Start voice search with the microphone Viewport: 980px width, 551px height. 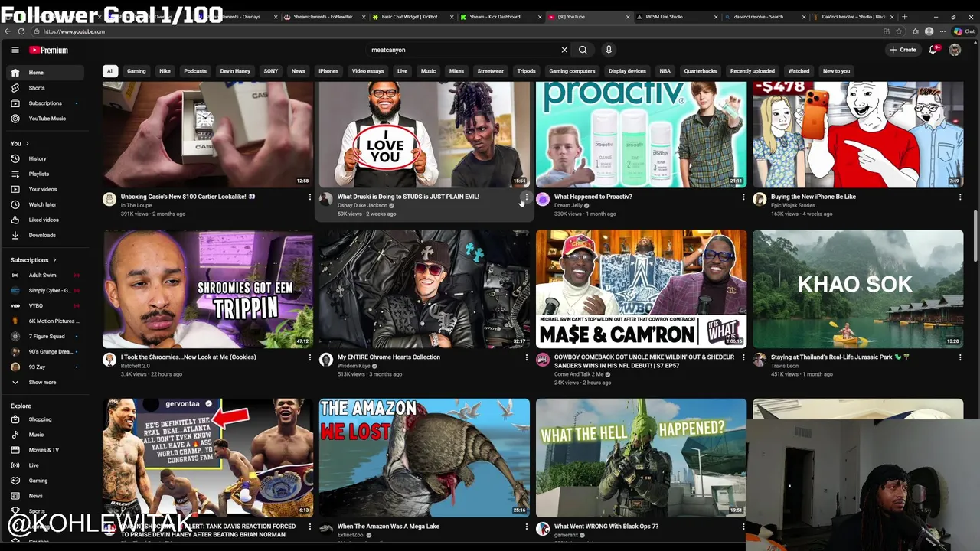click(609, 50)
